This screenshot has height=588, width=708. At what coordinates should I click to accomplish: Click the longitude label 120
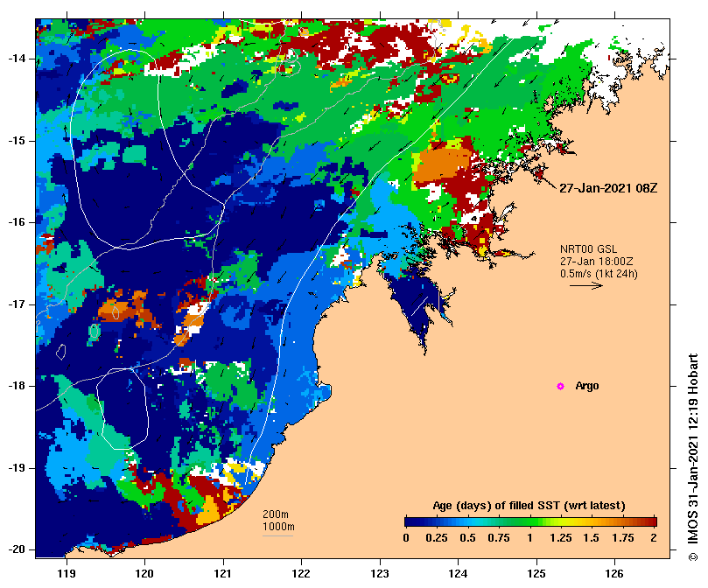[145, 574]
